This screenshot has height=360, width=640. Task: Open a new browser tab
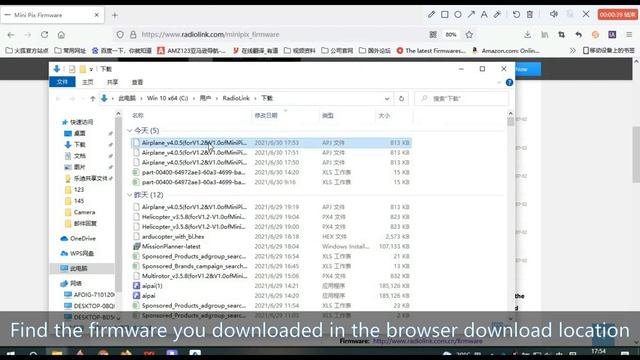[115, 15]
